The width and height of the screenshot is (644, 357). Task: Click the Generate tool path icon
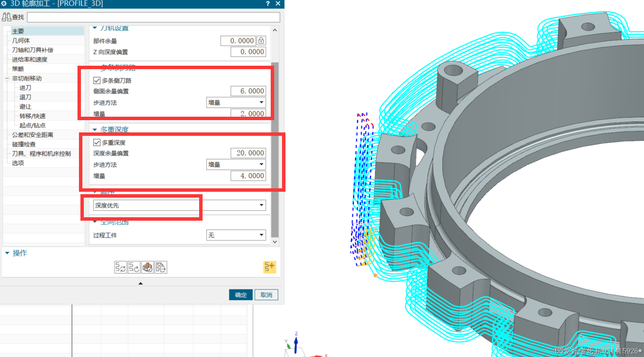(121, 267)
